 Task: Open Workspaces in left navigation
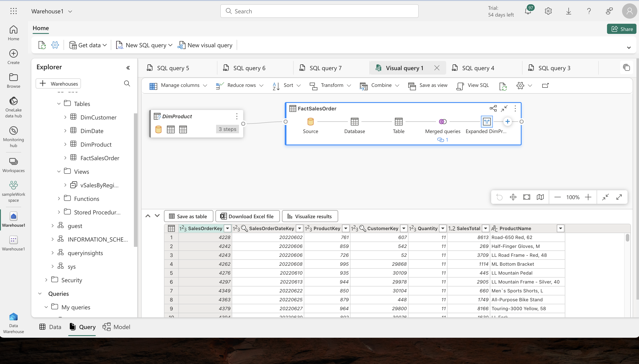pos(14,165)
